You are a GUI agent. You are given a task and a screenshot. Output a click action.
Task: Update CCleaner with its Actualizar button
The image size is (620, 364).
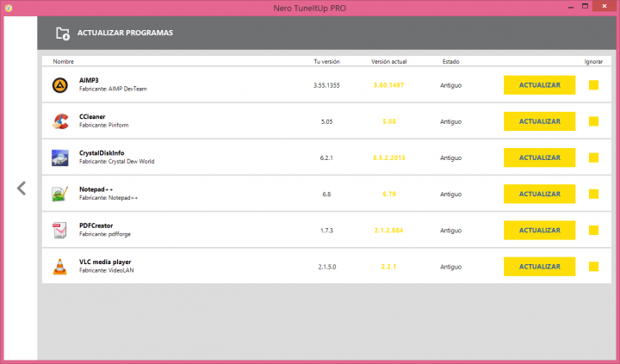pos(539,121)
